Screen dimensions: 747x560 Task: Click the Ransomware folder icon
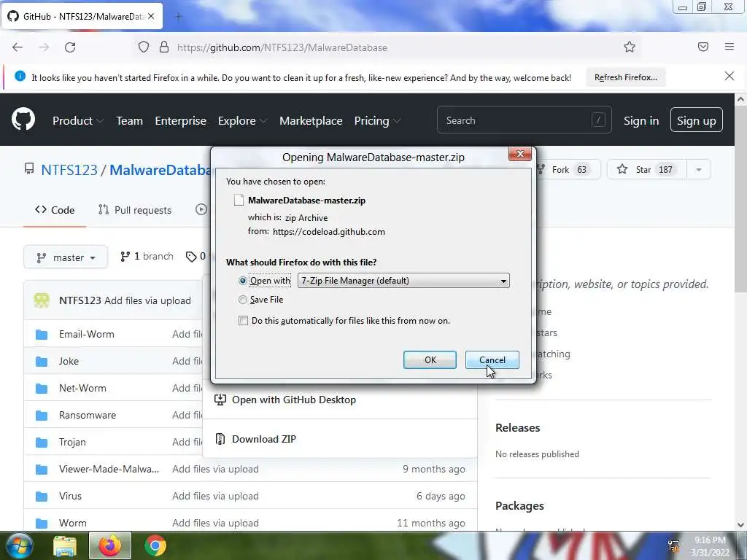42,415
